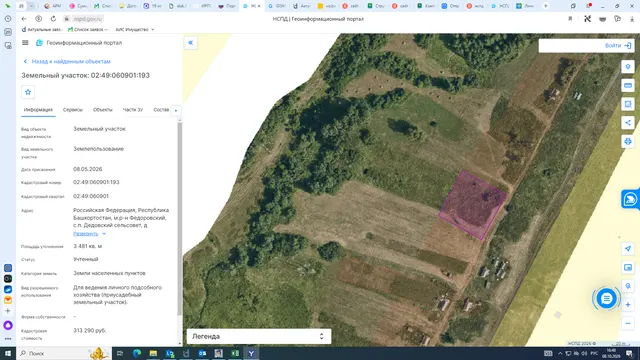Switch to Информация tab
Viewport: 640px width, 360px height.
click(x=38, y=110)
